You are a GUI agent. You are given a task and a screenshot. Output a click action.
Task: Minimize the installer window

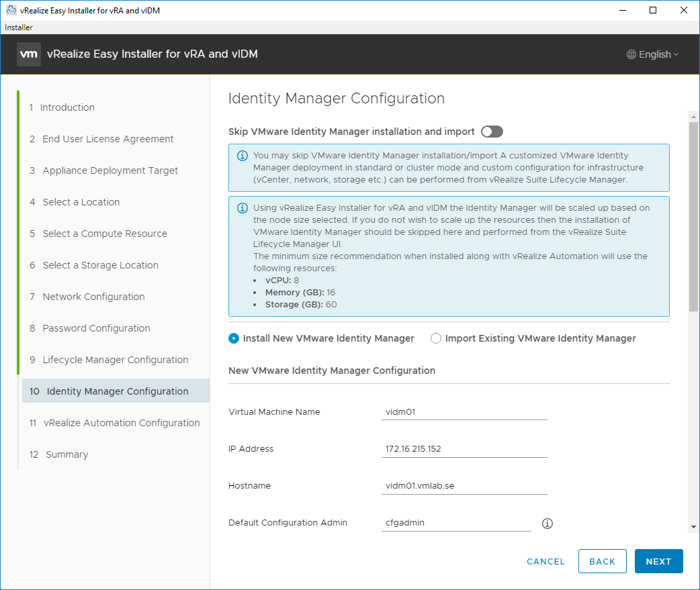pyautogui.click(x=623, y=10)
